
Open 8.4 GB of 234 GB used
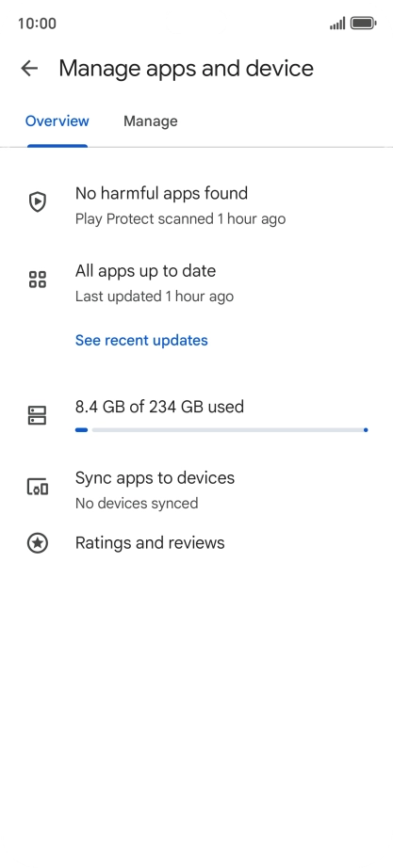(x=159, y=407)
